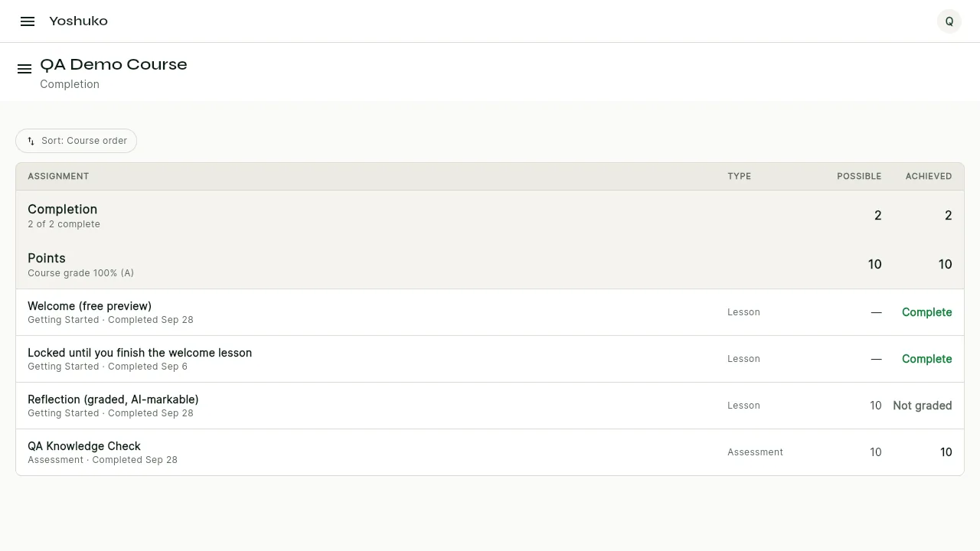
Task: Click the ACHIEVED column header
Action: pyautogui.click(x=929, y=176)
